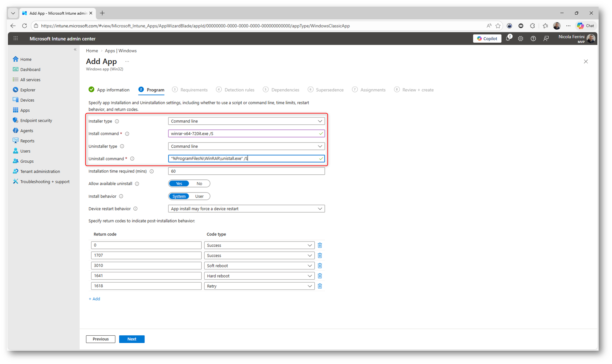Click info icon beside Install behavior
612x364 pixels.
(121, 196)
